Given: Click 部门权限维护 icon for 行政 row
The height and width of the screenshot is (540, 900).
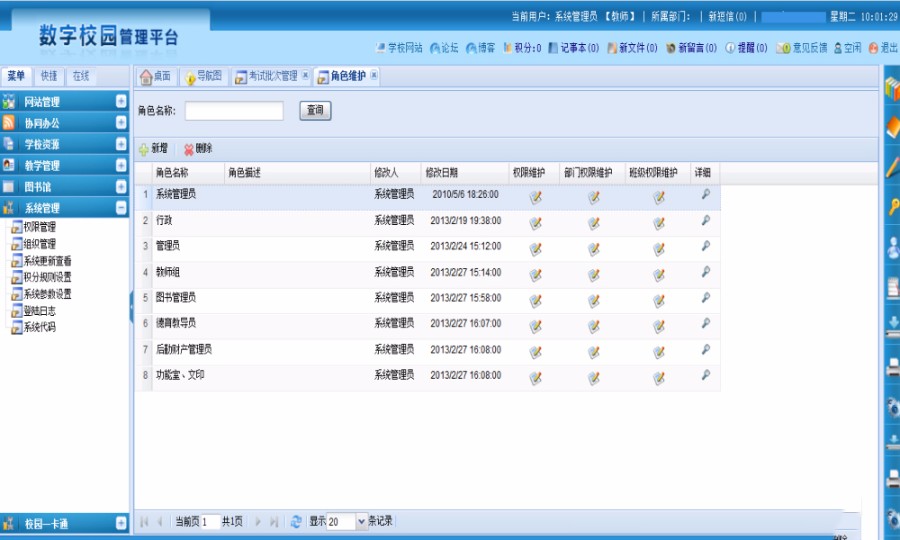Looking at the screenshot, I should click(594, 222).
